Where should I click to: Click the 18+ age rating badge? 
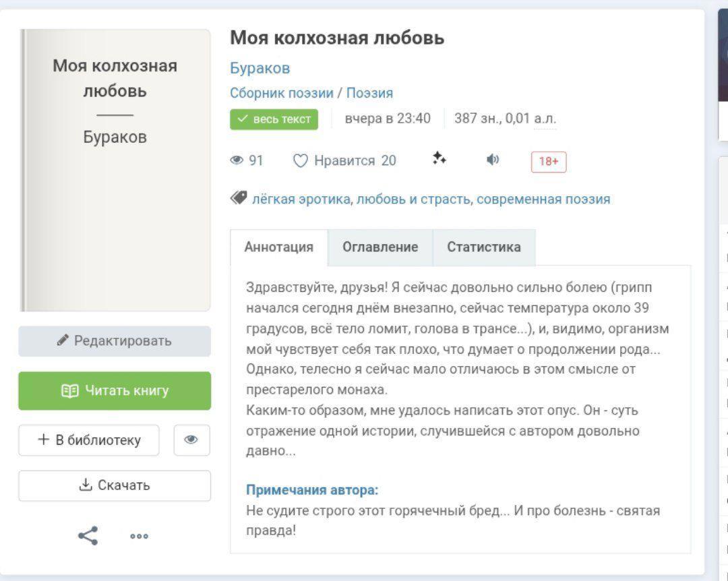[549, 162]
